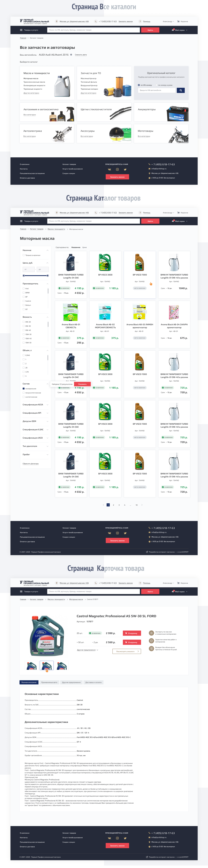Move the right price range slider handle

pos(48,276)
